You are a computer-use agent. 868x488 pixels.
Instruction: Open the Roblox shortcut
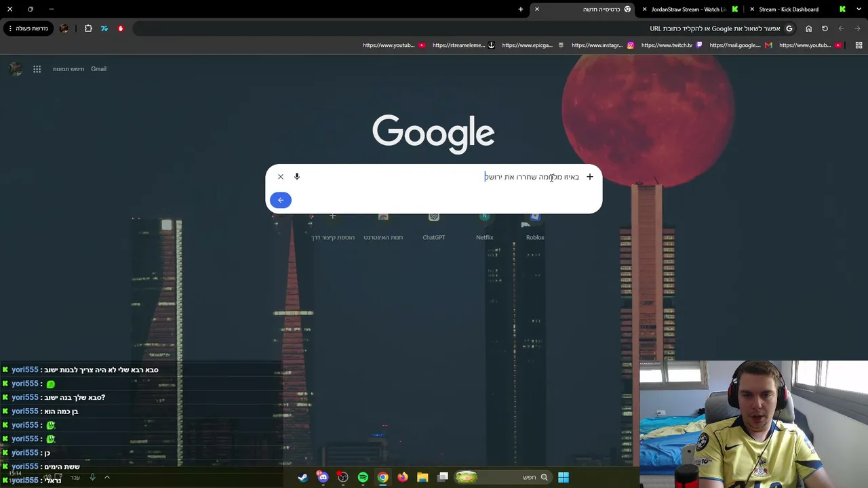point(535,227)
